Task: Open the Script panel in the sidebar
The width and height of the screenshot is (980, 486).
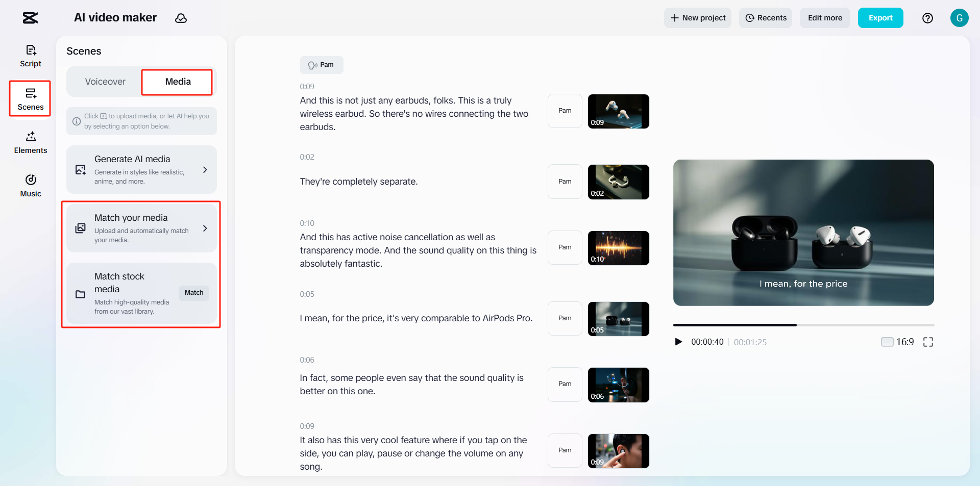Action: point(30,55)
